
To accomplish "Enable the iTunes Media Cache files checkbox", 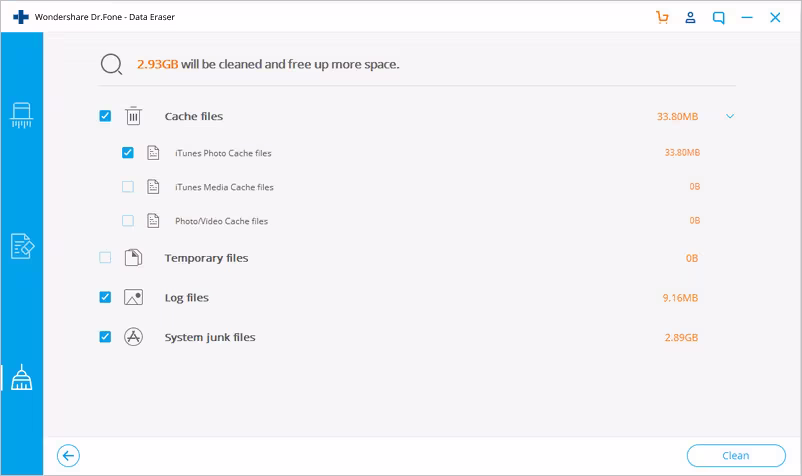I will (127, 187).
